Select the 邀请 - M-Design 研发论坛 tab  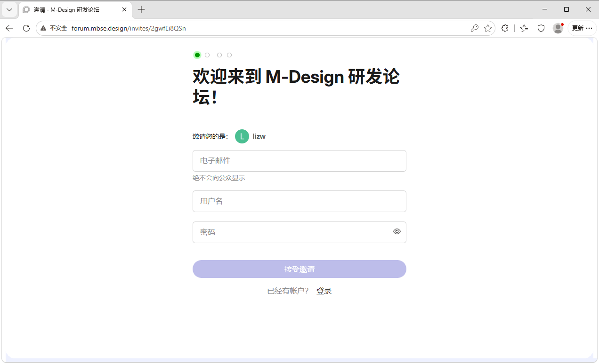75,9
